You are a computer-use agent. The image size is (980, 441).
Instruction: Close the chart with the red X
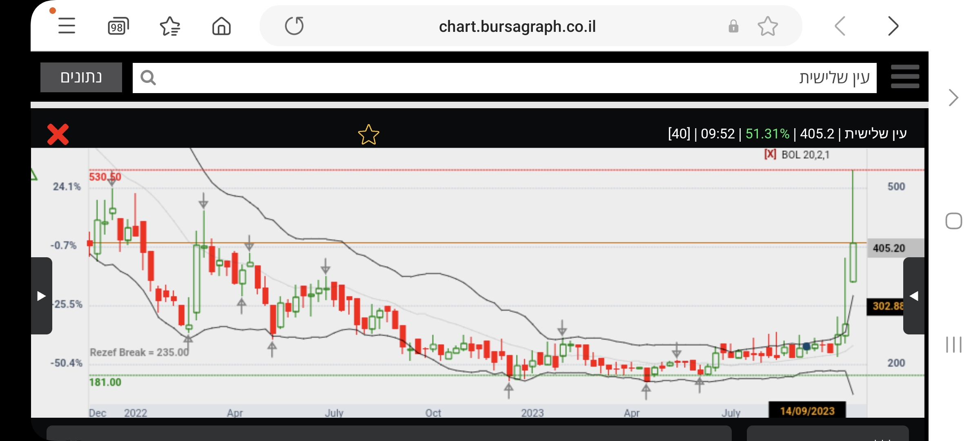(58, 134)
